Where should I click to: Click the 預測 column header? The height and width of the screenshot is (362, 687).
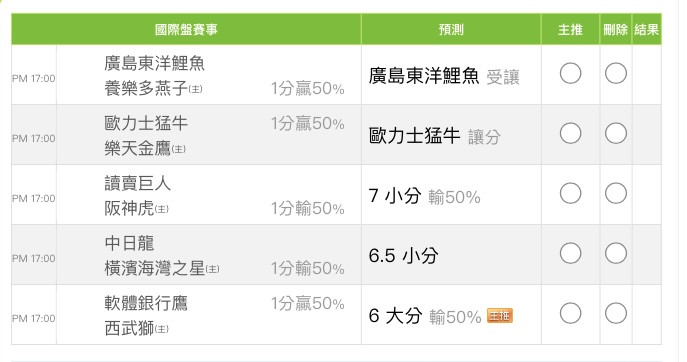coord(451,29)
